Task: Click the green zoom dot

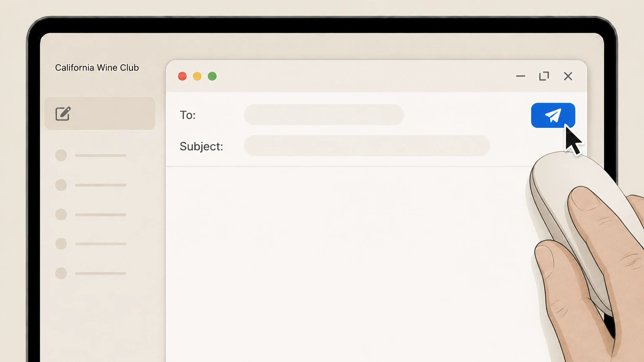Action: [212, 76]
